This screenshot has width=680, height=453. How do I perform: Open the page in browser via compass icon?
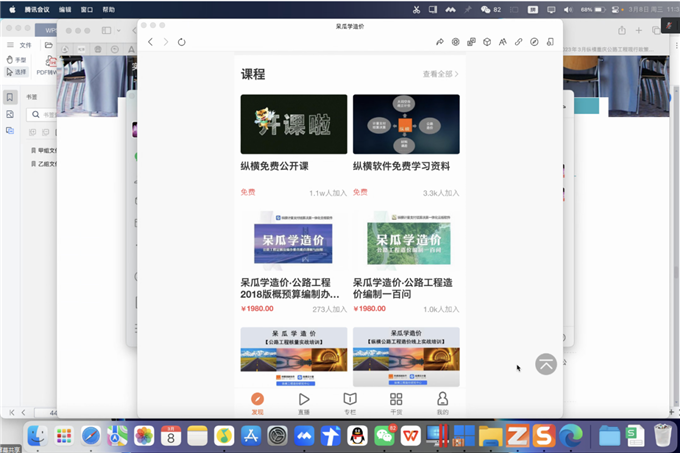pyautogui.click(x=534, y=42)
